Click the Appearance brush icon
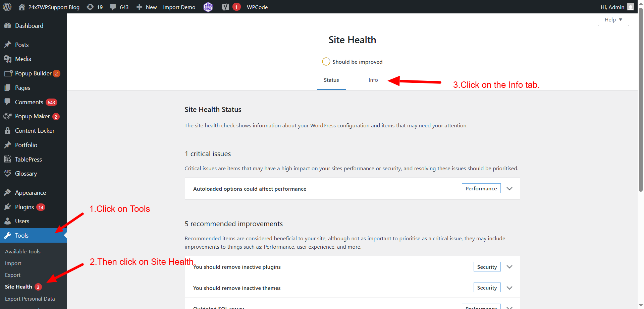This screenshot has height=309, width=644. tap(8, 192)
